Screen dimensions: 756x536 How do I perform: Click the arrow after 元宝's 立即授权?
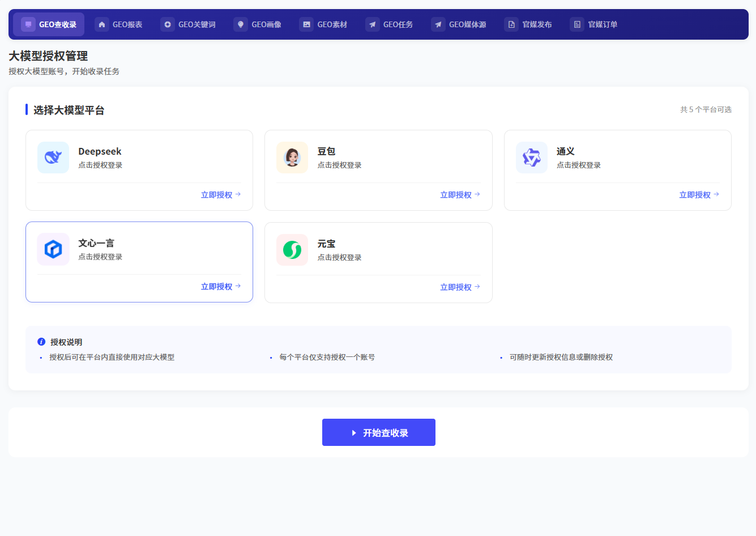pos(477,287)
